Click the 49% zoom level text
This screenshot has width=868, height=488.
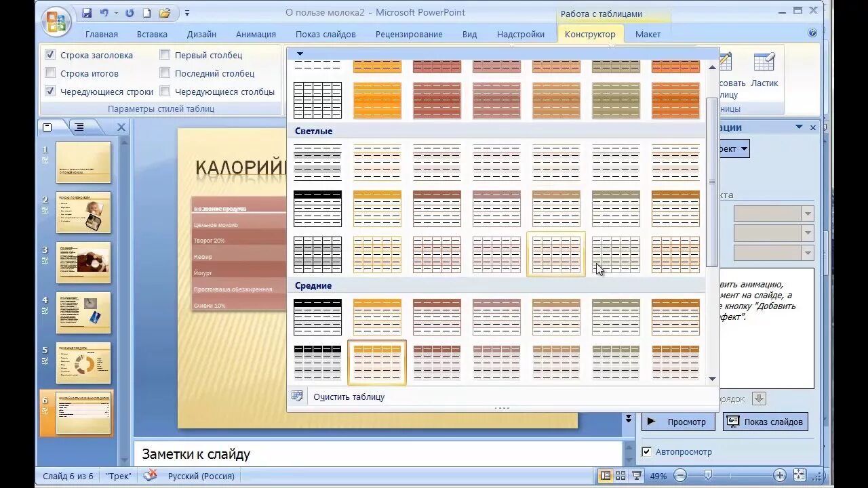tap(658, 476)
